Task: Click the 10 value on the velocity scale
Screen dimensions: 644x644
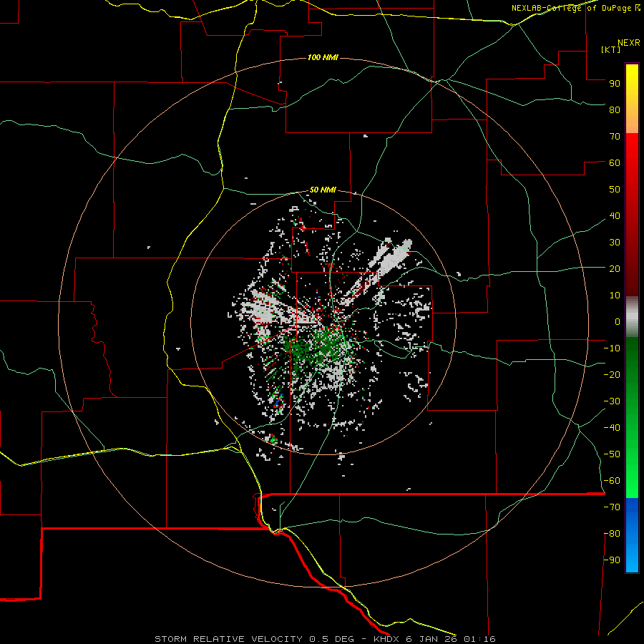Action: point(615,296)
